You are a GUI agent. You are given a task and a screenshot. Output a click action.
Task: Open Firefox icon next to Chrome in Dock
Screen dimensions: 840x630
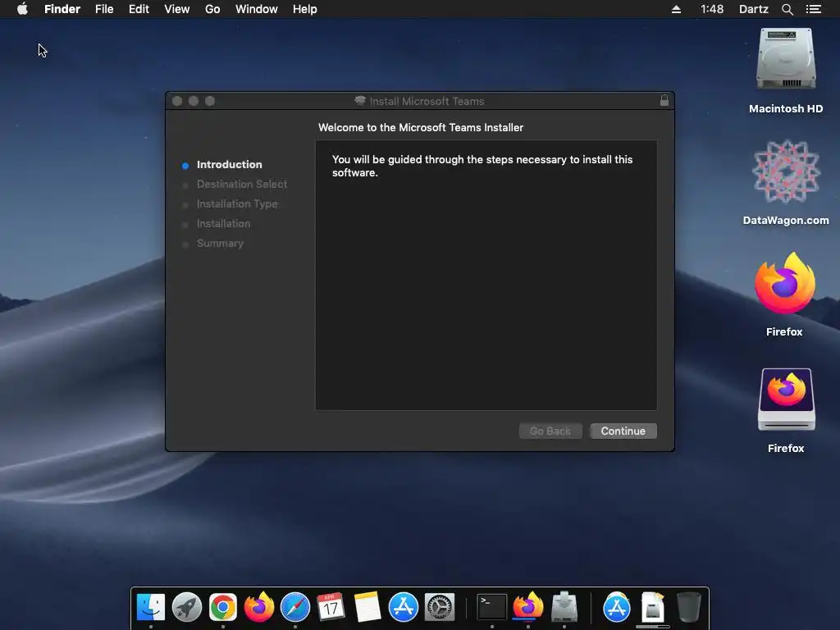coord(259,607)
